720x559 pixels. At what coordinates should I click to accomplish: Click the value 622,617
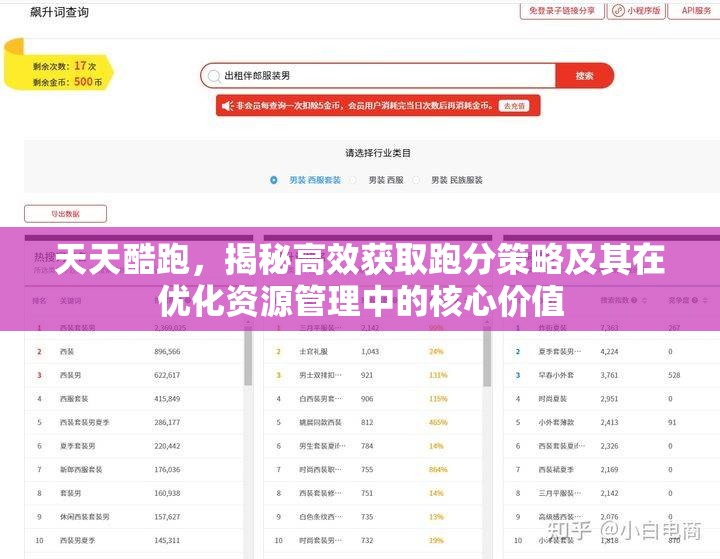(167, 375)
